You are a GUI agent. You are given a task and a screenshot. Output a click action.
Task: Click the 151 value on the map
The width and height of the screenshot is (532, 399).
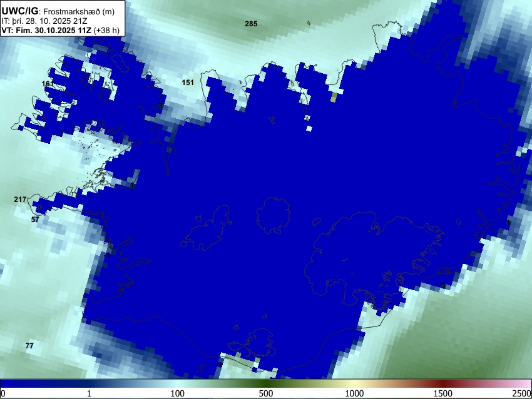coord(188,83)
